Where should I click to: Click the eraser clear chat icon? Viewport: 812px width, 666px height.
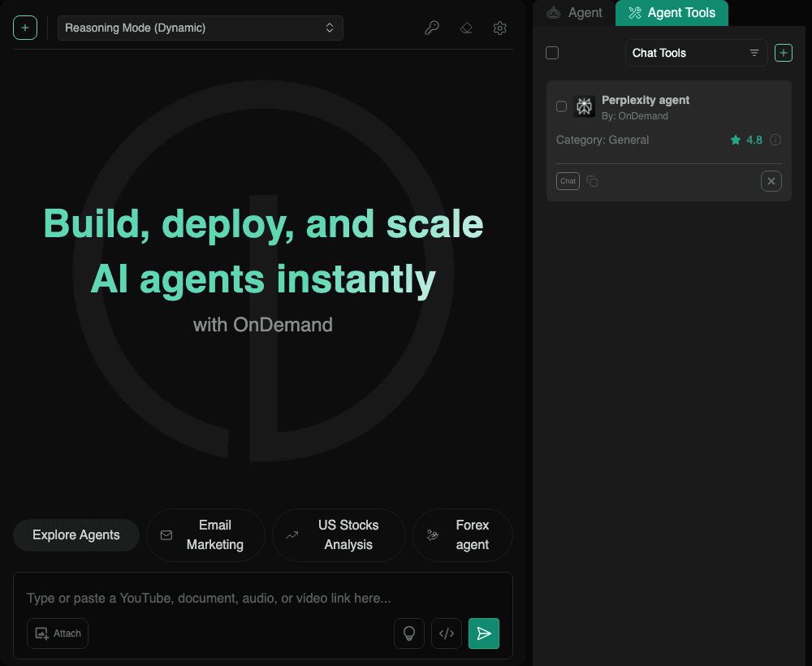tap(466, 28)
